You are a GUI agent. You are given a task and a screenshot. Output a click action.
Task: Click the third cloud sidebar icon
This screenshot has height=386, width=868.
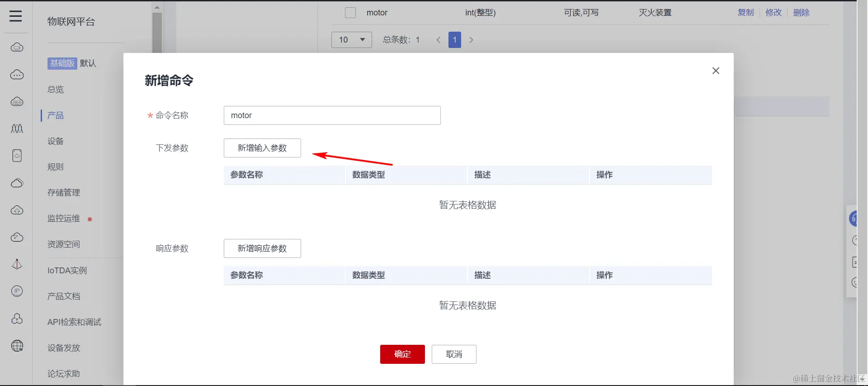(17, 101)
